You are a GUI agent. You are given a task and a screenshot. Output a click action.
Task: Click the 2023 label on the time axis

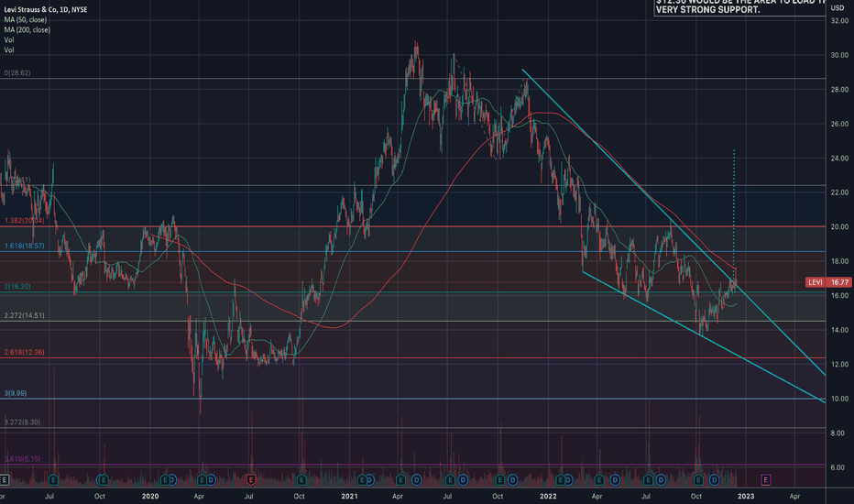(x=746, y=496)
